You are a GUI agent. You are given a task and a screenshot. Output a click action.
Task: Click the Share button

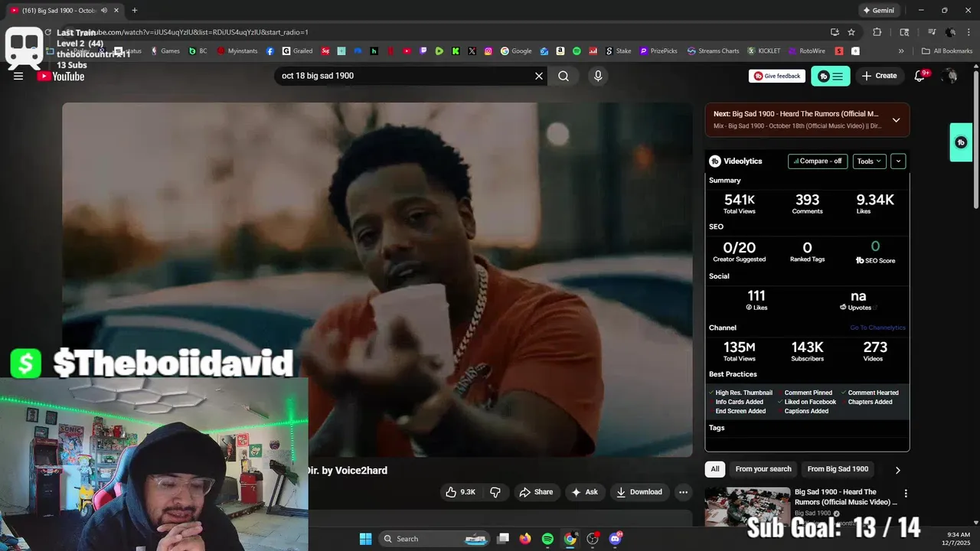(536, 492)
